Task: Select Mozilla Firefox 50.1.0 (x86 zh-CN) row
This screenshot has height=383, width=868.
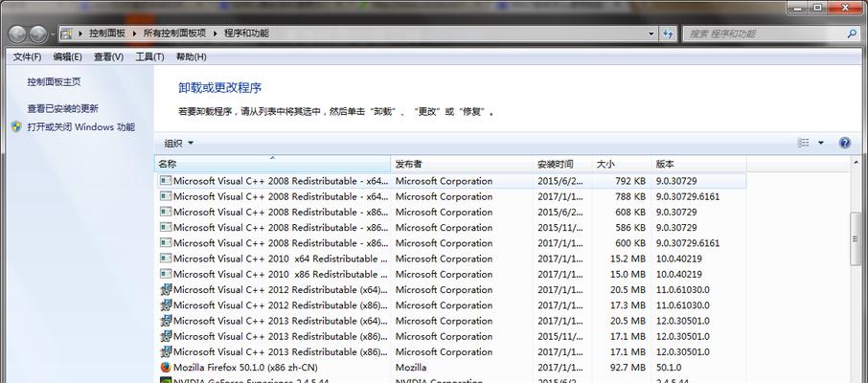Action: 450,367
